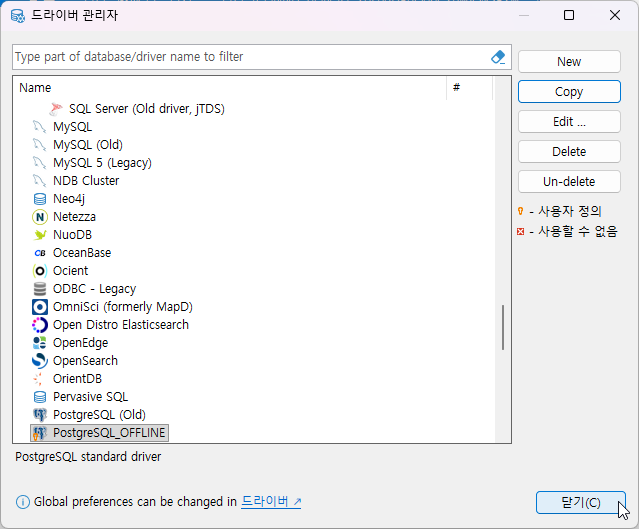Maximize the 드라이버 관리자 window

pos(569,15)
